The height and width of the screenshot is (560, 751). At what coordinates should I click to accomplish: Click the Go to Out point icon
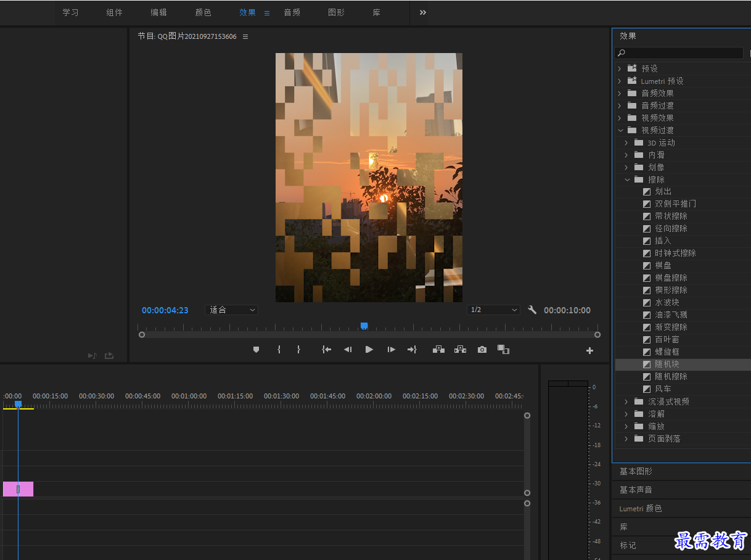click(x=412, y=350)
